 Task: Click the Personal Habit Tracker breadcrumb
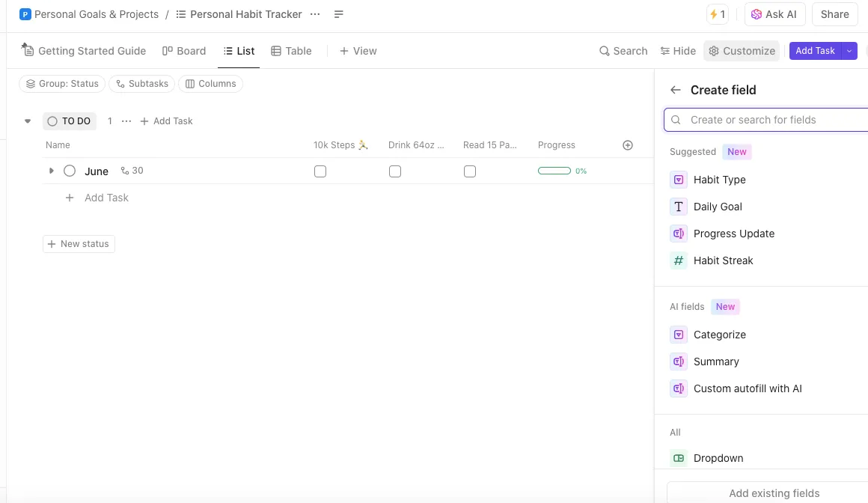pyautogui.click(x=245, y=14)
